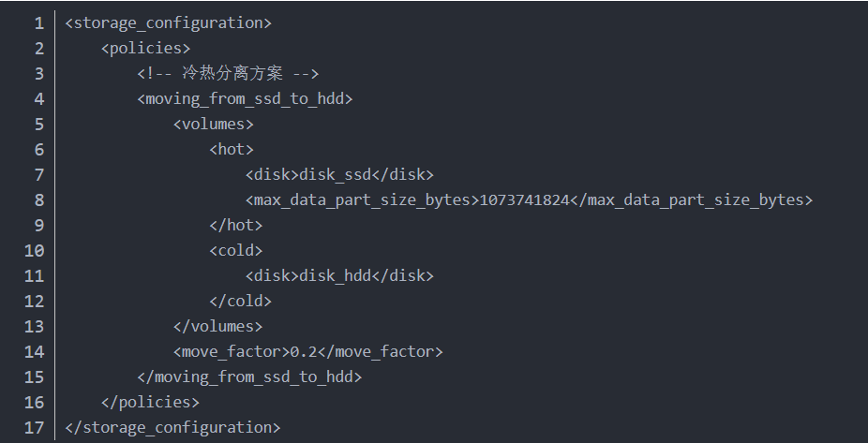Click the disk_ssd value text
The image size is (868, 443).
coord(335,174)
